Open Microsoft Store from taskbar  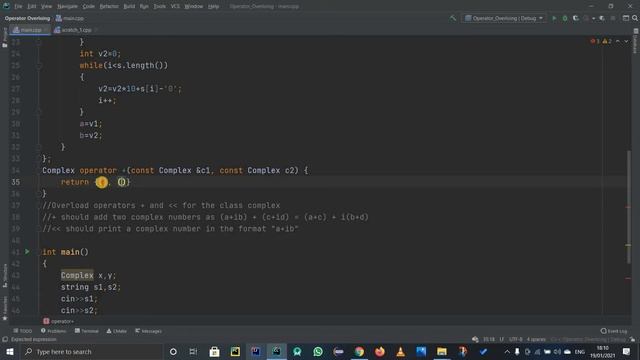(214, 351)
